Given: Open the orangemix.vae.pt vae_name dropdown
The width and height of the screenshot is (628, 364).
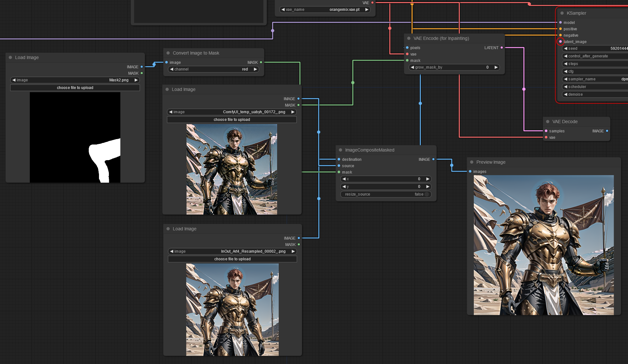Looking at the screenshot, I should 325,10.
